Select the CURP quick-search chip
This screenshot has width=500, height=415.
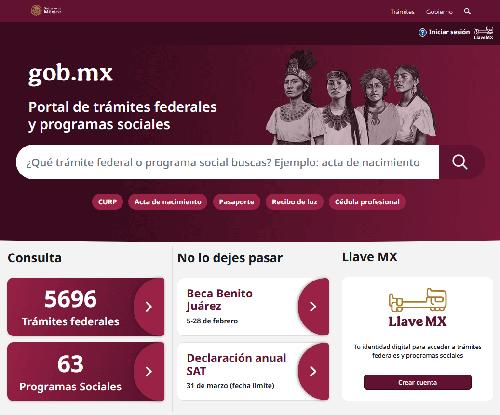[x=107, y=202]
